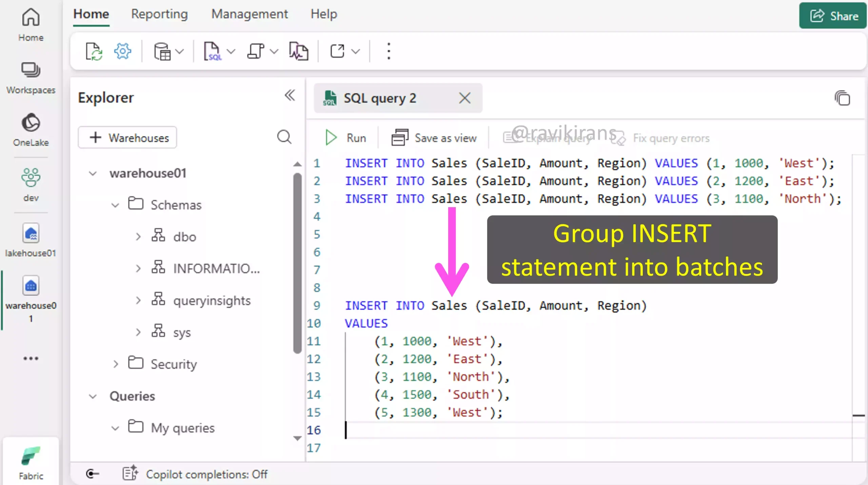This screenshot has width=868, height=485.
Task: Add Warehouses button in Explorer
Action: click(127, 137)
